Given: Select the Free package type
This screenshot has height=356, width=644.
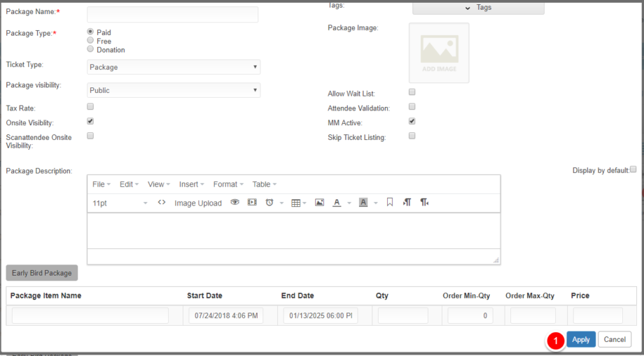Looking at the screenshot, I should pyautogui.click(x=90, y=41).
